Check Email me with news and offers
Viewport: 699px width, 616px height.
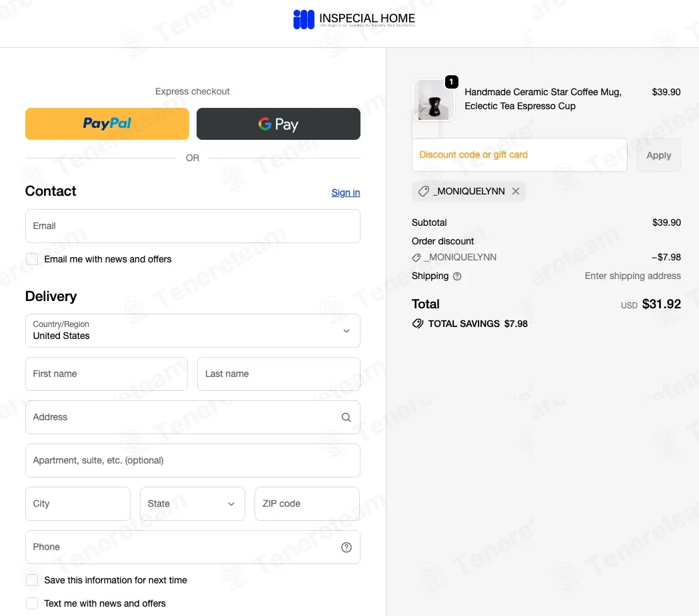[x=32, y=259]
